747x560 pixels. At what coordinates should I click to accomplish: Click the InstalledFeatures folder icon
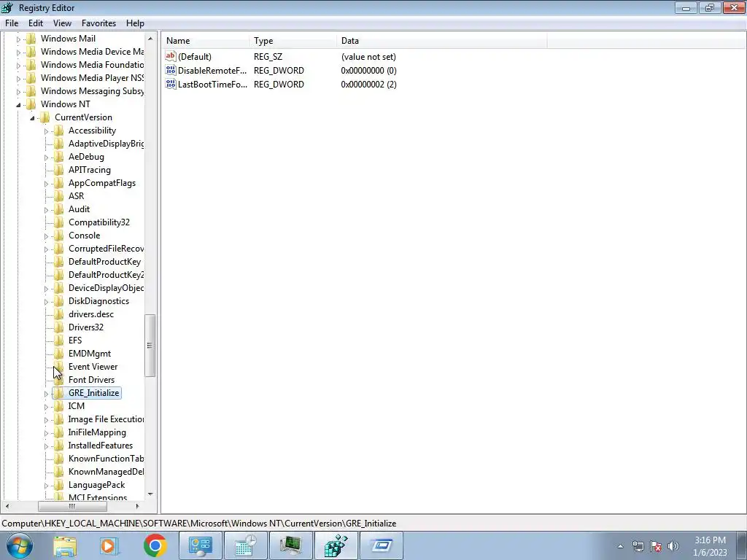coord(58,446)
